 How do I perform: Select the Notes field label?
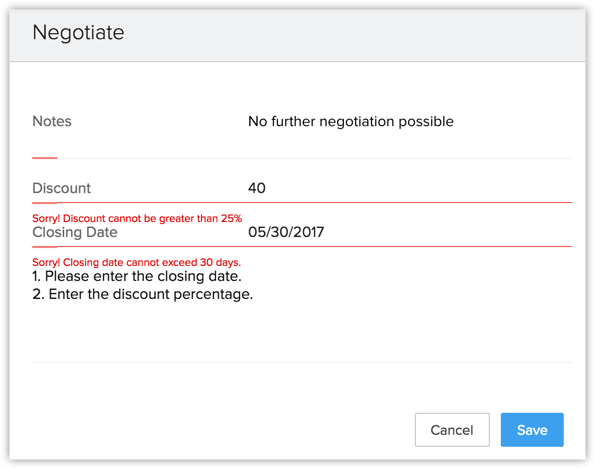pyautogui.click(x=52, y=121)
